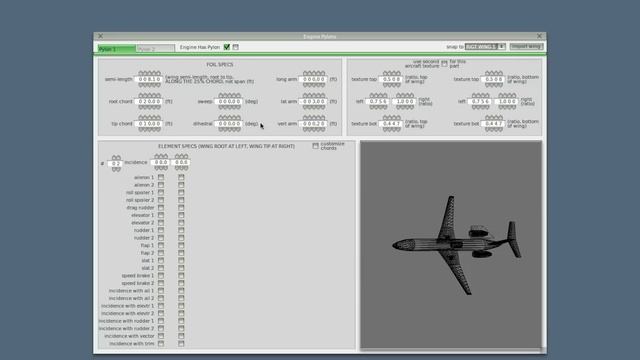Click the sweep degrees field
This screenshot has height=360, width=640.
229,101
